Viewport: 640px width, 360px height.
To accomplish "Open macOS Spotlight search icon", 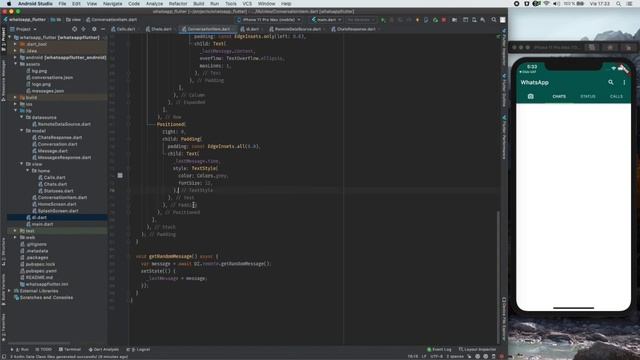I will point(618,4).
